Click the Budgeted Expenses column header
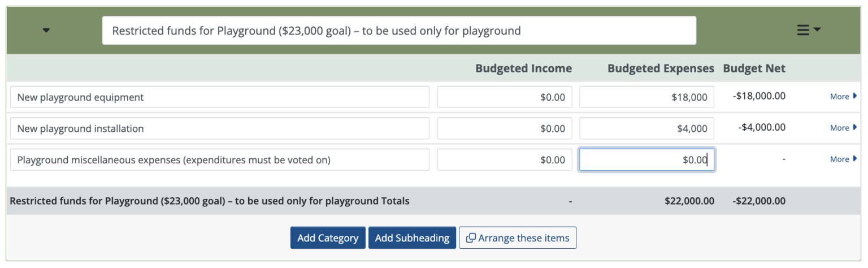 pos(661,68)
